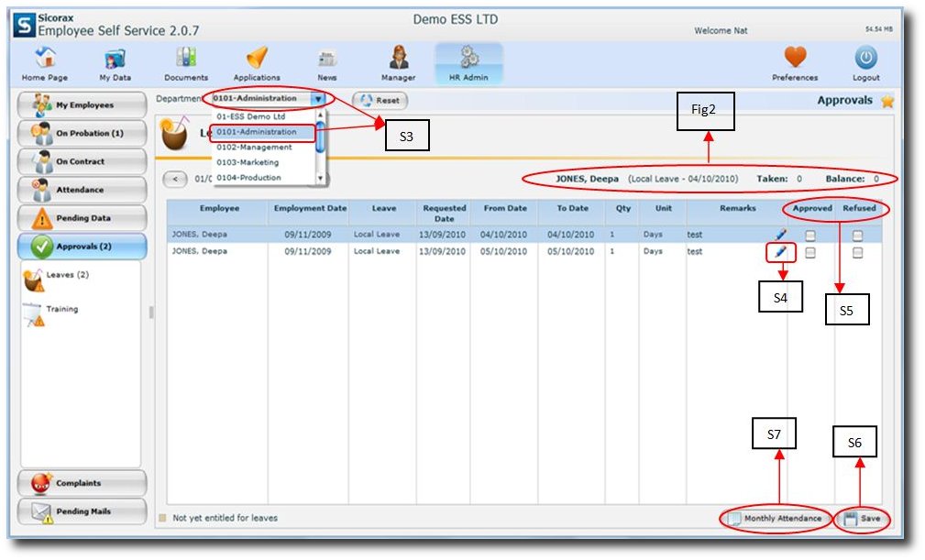Click the News icon

point(327,59)
